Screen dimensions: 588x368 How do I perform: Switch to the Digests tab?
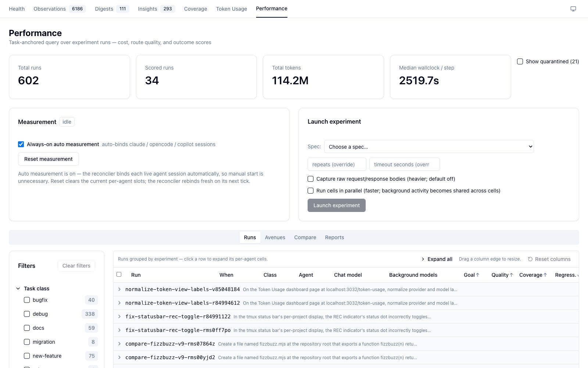pyautogui.click(x=112, y=9)
